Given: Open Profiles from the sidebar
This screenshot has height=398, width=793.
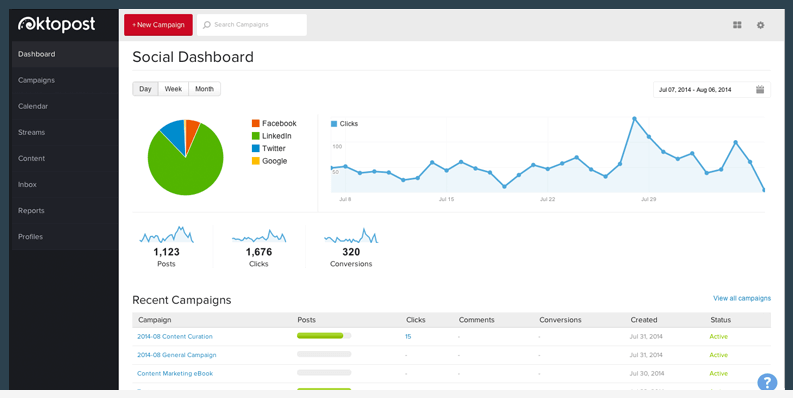Looking at the screenshot, I should click(65, 237).
